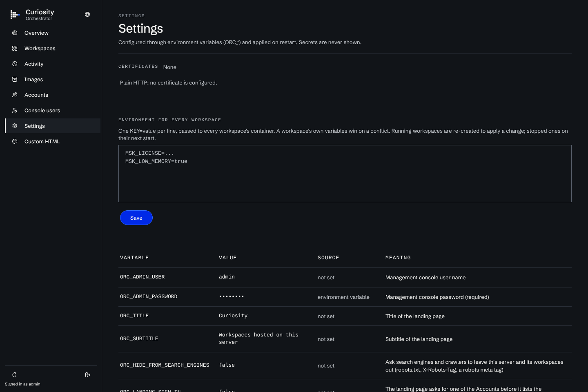Click the masked password value
Screen dimensions: 588x392
pos(232,296)
